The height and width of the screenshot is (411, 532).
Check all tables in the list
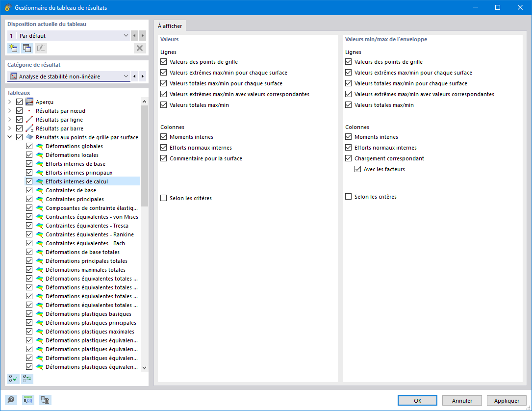[x=13, y=379]
